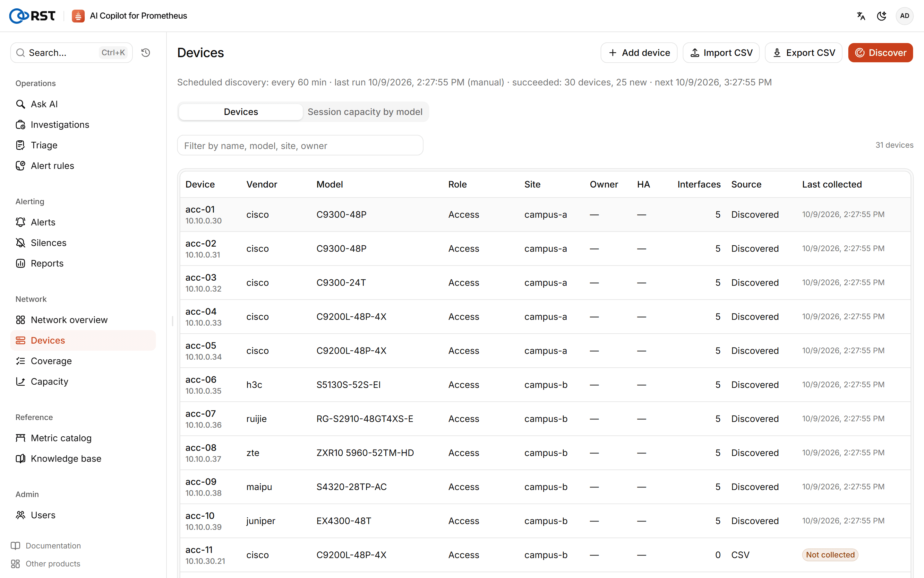Click the Add device button
Screen dimensions: 924x578
coord(639,53)
